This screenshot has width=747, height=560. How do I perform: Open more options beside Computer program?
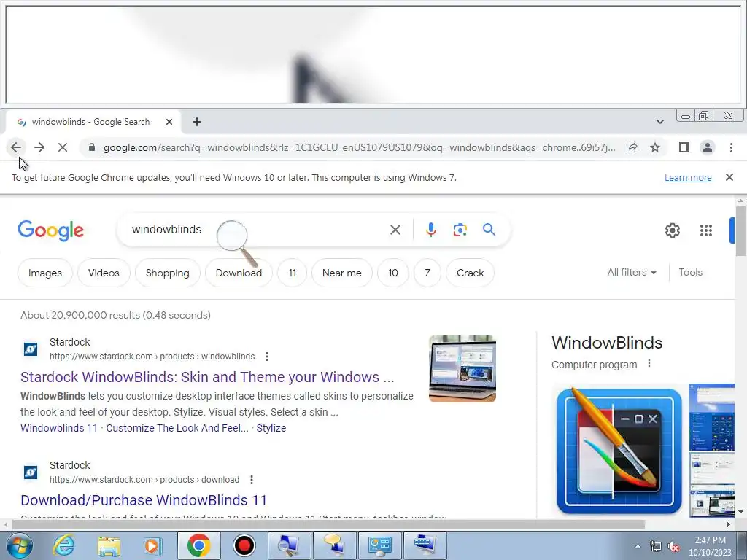click(649, 364)
